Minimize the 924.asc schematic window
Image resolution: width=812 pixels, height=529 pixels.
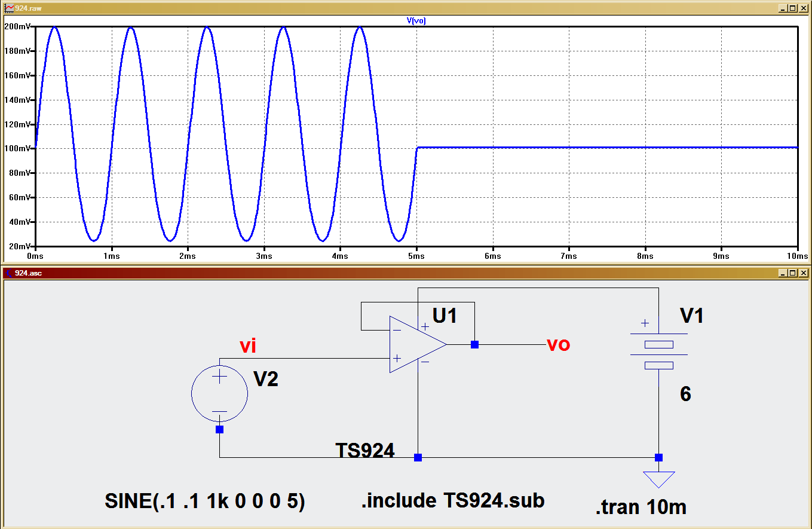783,273
